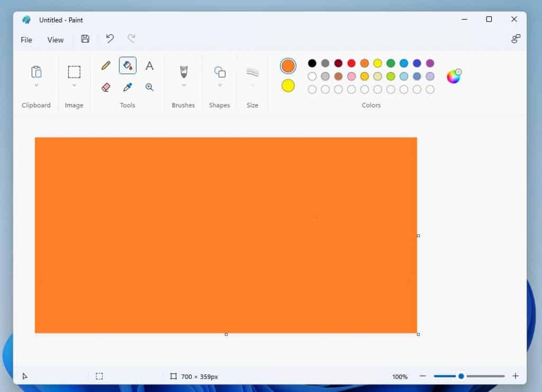Open the File menu

[26, 40]
